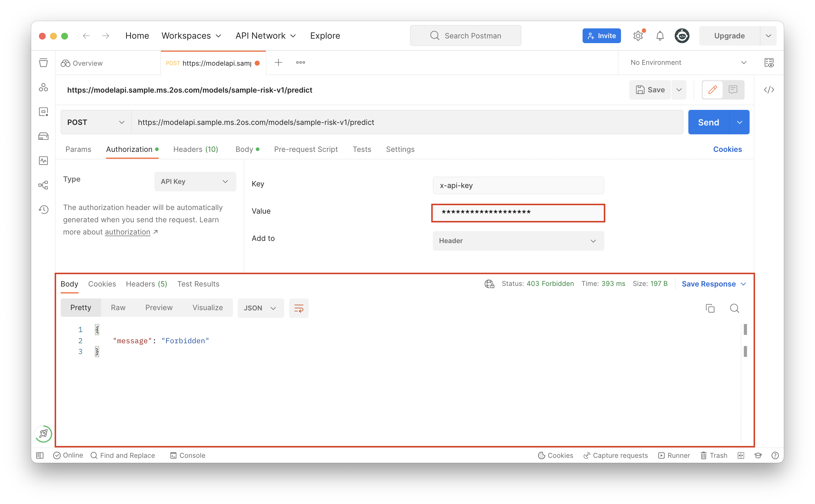Open Postman settings gear
The image size is (815, 504).
(x=638, y=36)
